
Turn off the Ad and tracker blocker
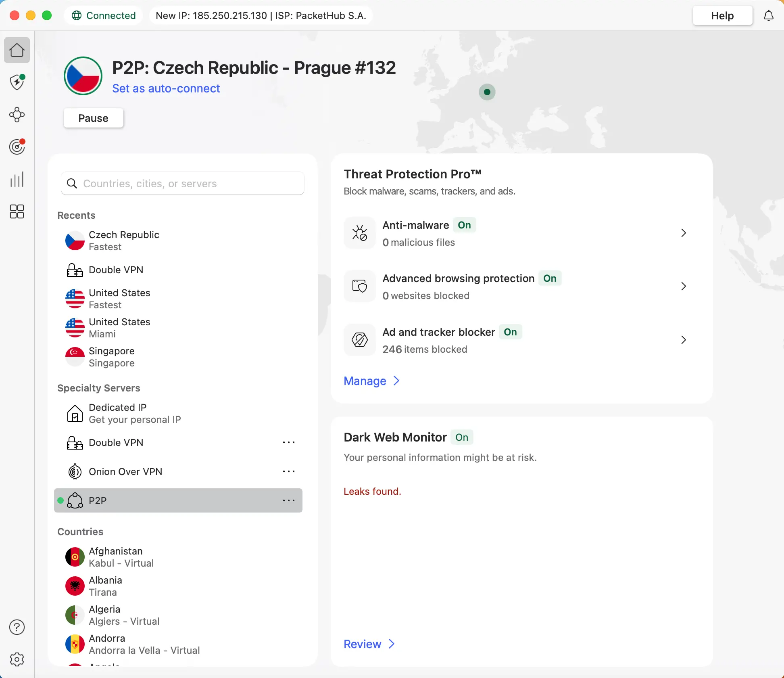(x=510, y=332)
